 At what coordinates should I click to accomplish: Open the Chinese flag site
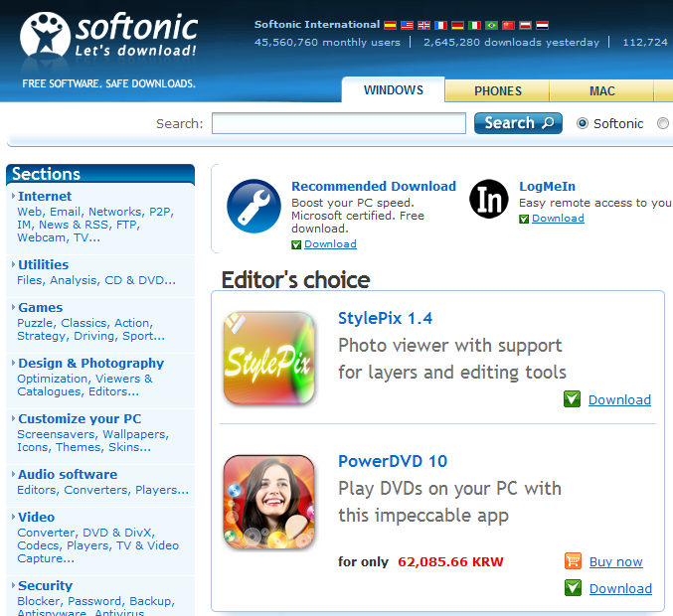[508, 25]
